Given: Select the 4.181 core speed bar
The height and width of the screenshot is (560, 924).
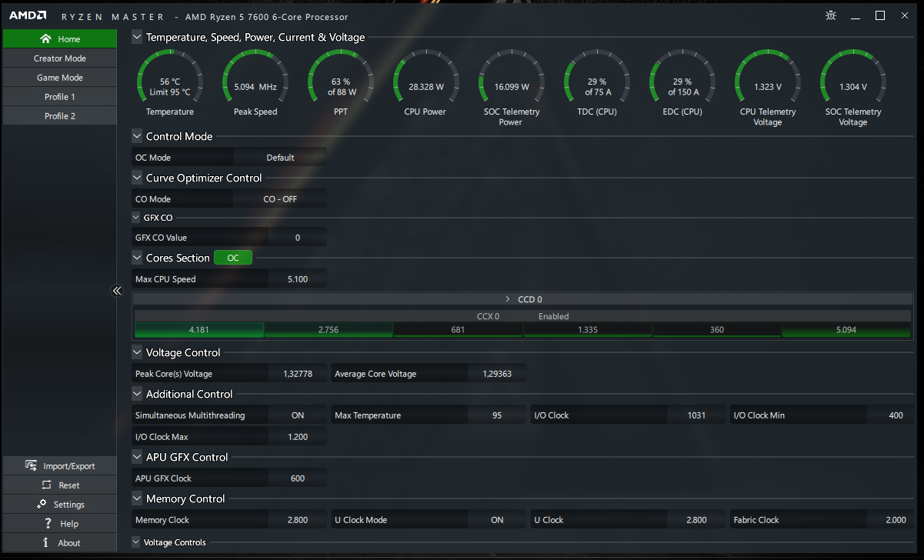Looking at the screenshot, I should tap(198, 330).
